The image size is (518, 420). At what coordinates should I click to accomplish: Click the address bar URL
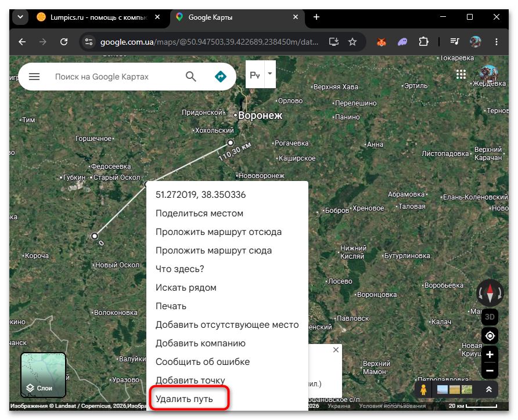(x=209, y=42)
